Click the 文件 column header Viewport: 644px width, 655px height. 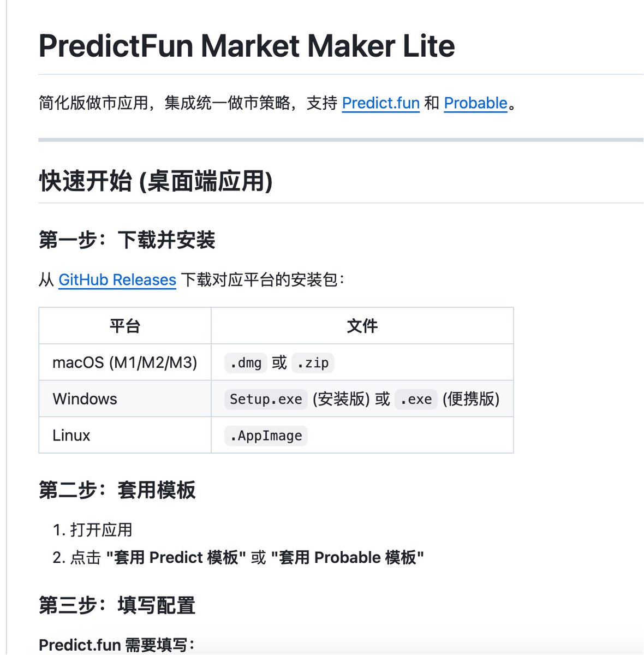click(x=362, y=326)
